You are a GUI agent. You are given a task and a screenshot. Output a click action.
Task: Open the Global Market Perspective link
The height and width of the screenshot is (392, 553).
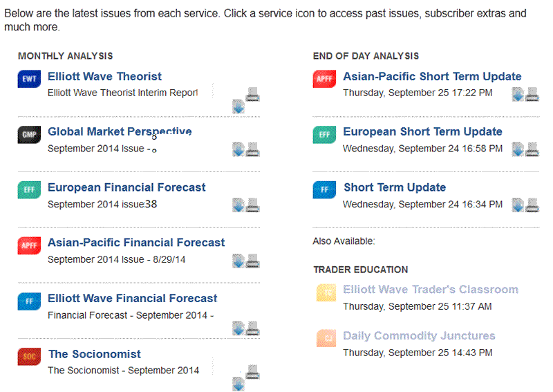pyautogui.click(x=120, y=132)
